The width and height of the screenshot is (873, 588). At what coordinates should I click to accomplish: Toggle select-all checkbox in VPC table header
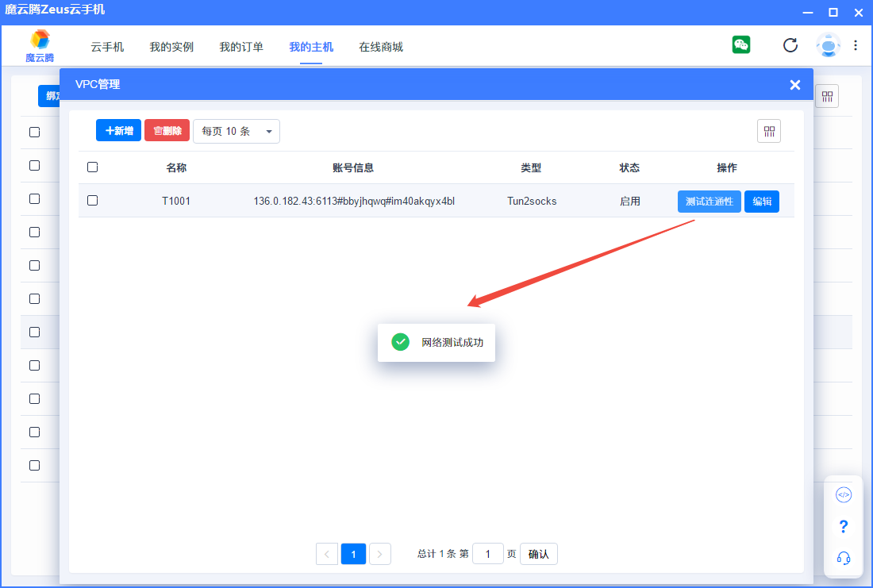[92, 167]
